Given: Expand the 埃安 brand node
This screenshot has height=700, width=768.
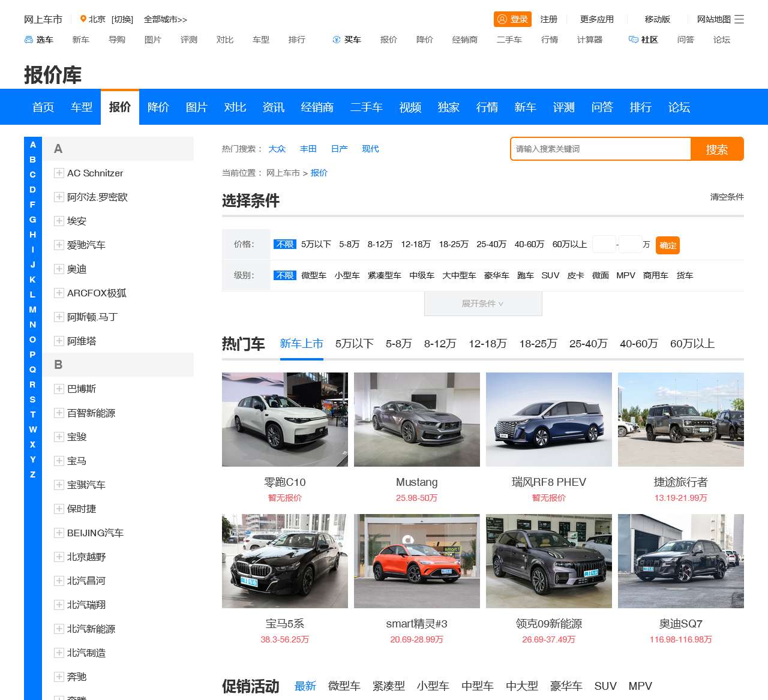Looking at the screenshot, I should pos(59,221).
